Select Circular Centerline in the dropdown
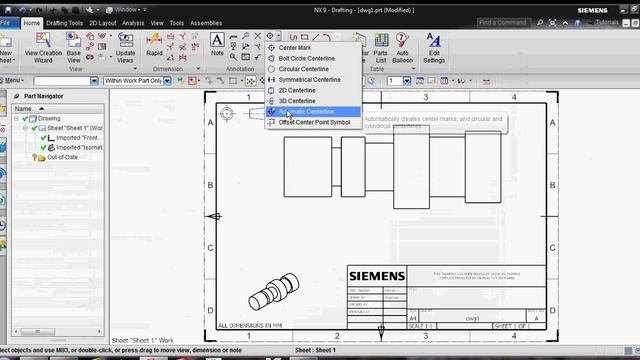 (313, 69)
